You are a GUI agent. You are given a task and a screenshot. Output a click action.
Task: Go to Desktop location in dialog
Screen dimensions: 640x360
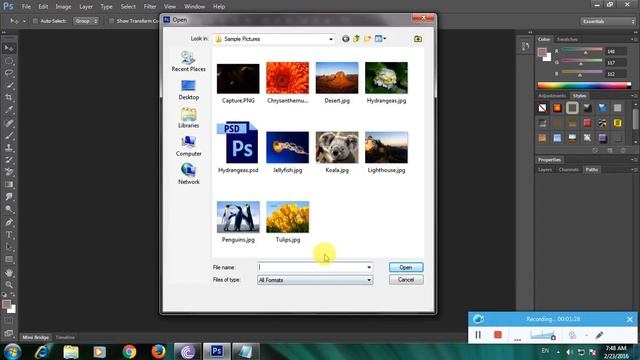[x=189, y=90]
